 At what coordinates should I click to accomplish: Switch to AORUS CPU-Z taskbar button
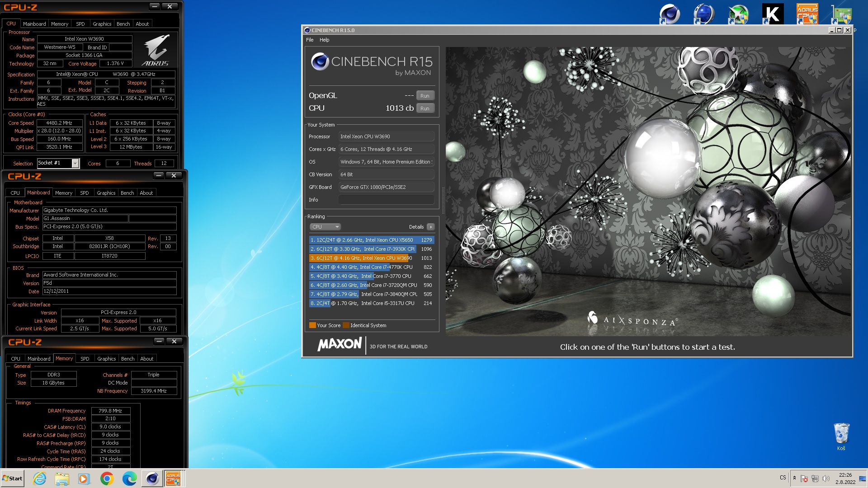173,479
